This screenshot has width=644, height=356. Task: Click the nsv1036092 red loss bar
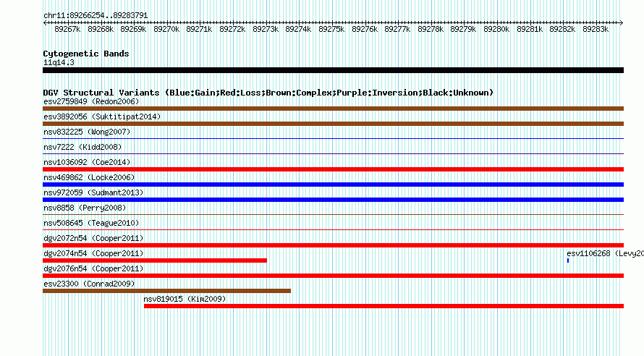(333, 169)
